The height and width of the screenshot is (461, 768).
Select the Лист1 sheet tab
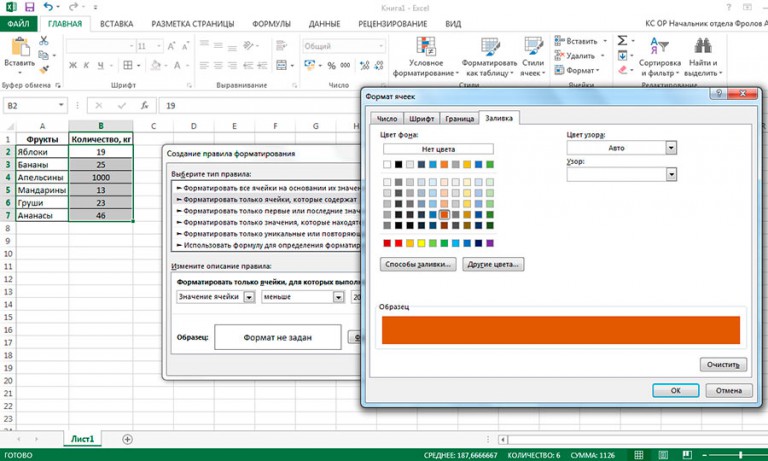click(x=82, y=439)
